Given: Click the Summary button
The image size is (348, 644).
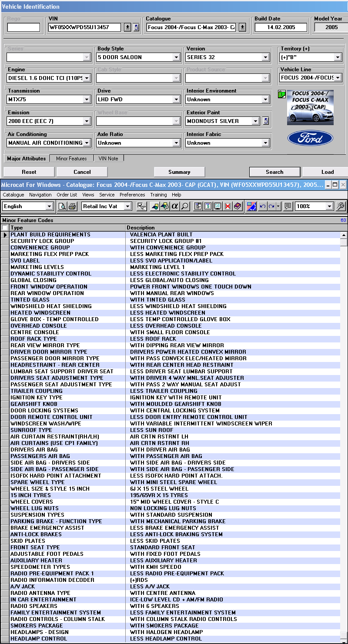Looking at the screenshot, I should [179, 172].
